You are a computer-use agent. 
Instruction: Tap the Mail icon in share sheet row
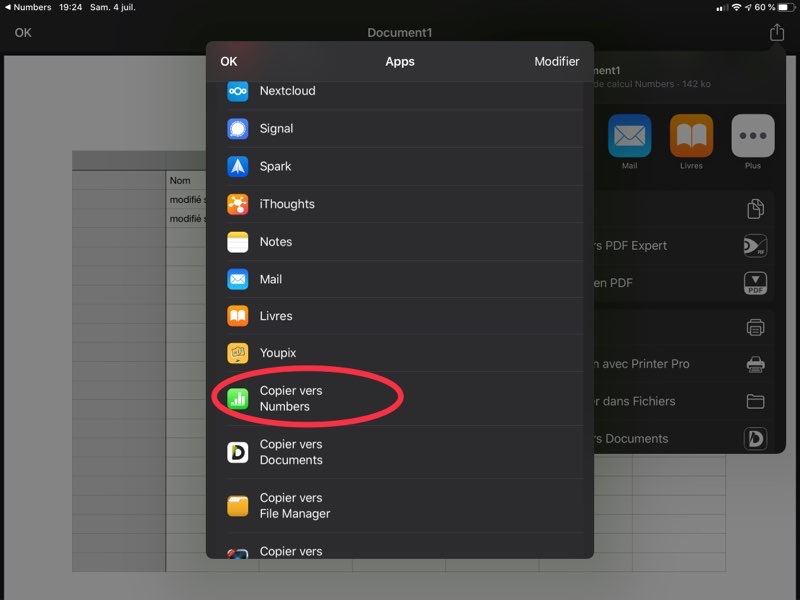tap(629, 137)
